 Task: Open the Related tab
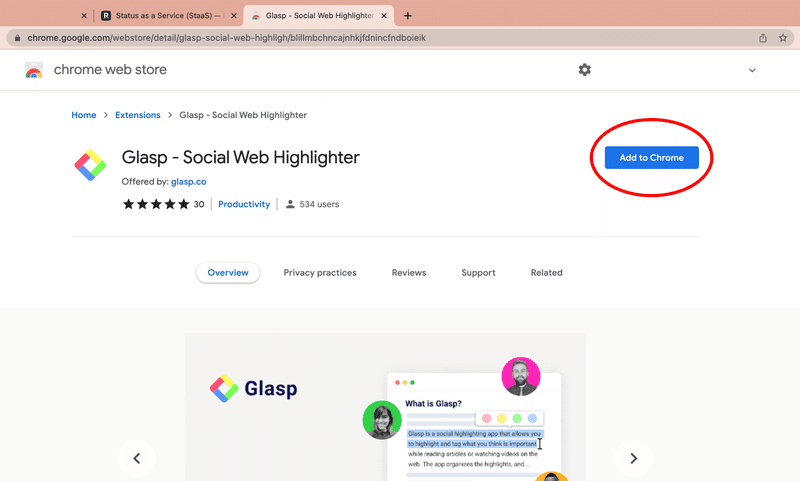pos(546,272)
